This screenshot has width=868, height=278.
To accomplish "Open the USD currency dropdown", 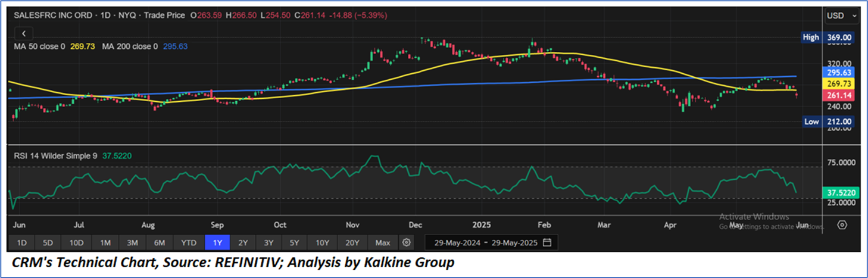I will click(x=842, y=16).
